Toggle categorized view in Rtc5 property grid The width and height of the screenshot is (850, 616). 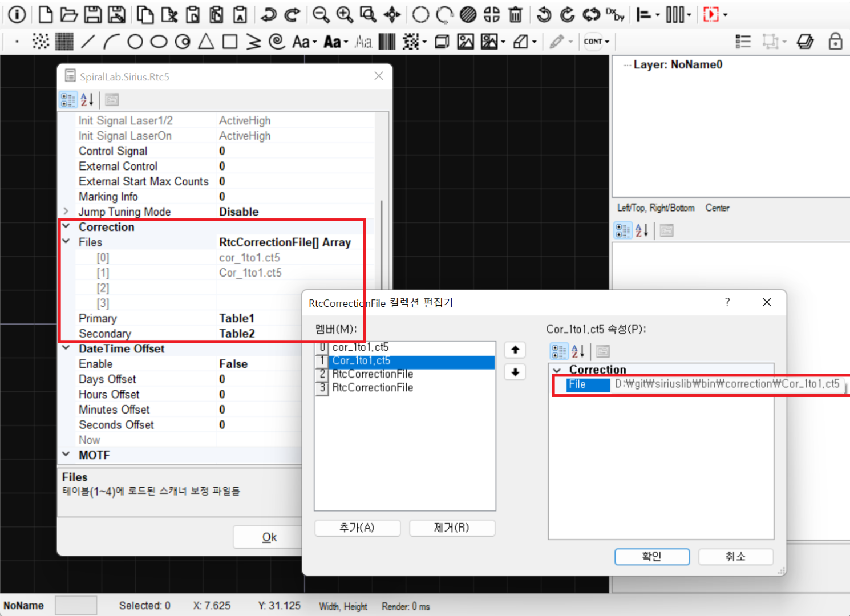point(68,100)
